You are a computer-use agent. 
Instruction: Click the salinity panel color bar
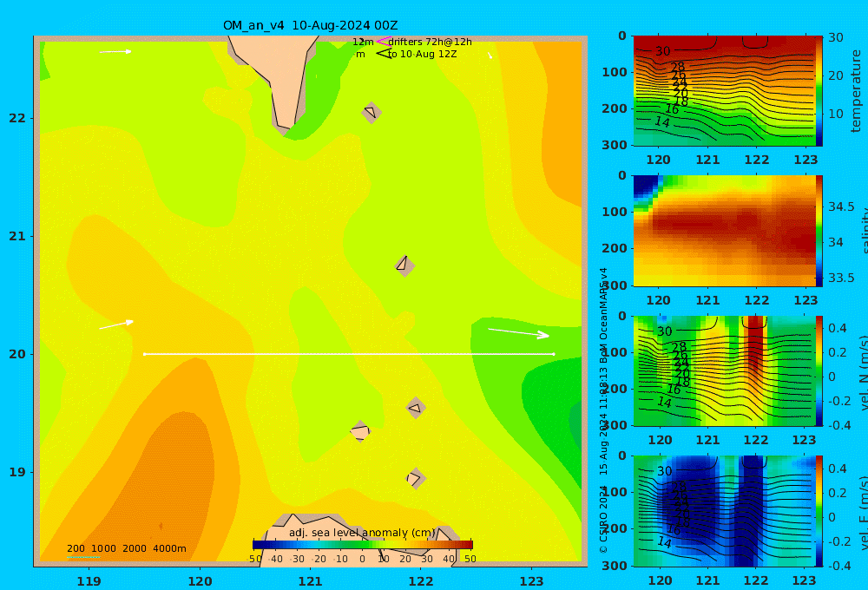[819, 231]
